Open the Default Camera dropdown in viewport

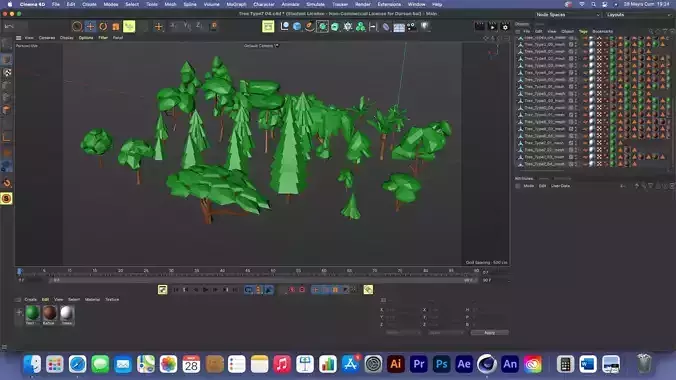[261, 45]
